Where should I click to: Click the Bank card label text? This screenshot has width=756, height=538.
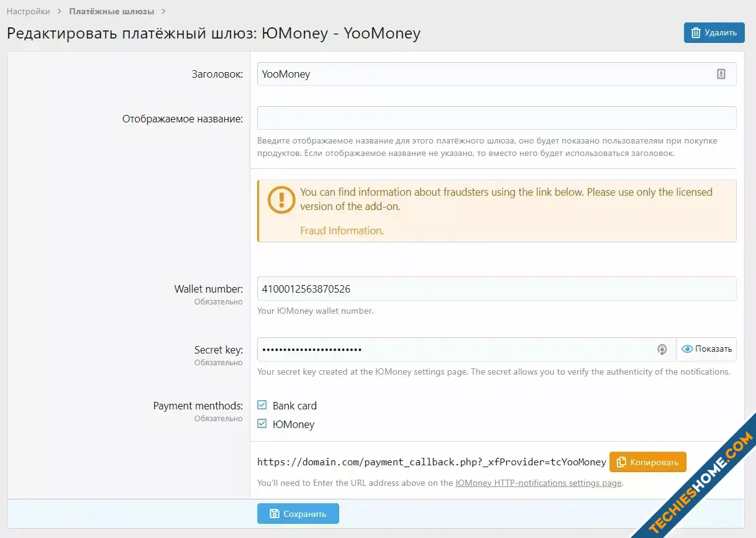(294, 406)
